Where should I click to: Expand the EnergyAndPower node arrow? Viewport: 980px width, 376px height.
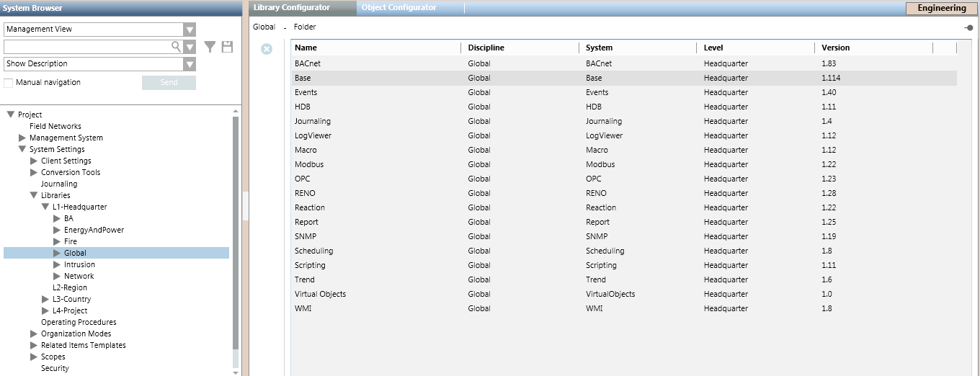(x=57, y=230)
